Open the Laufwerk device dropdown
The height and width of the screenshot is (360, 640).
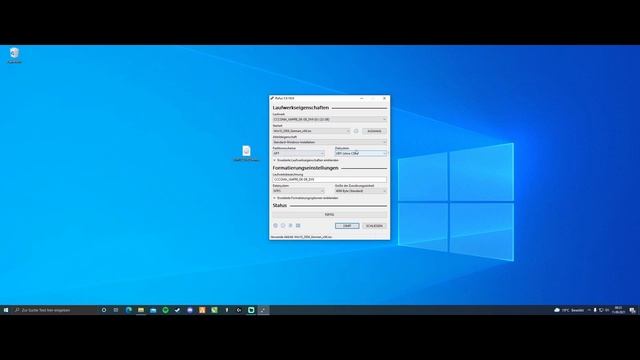(x=329, y=119)
